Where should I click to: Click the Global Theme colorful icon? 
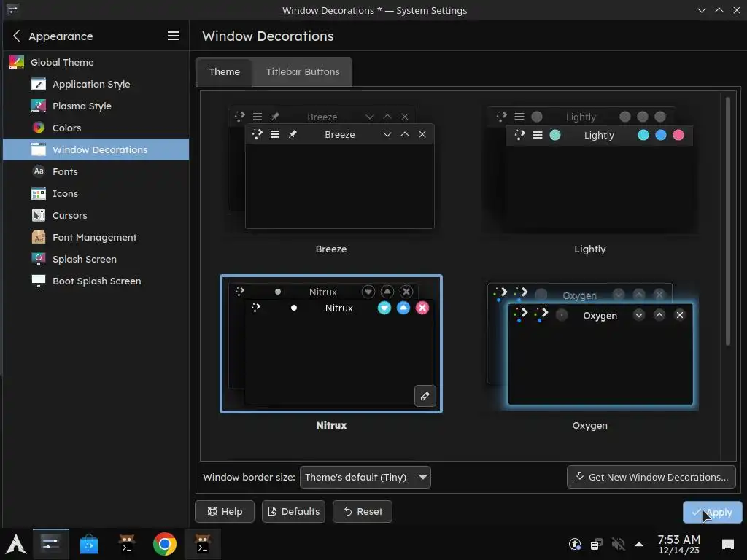(x=17, y=62)
